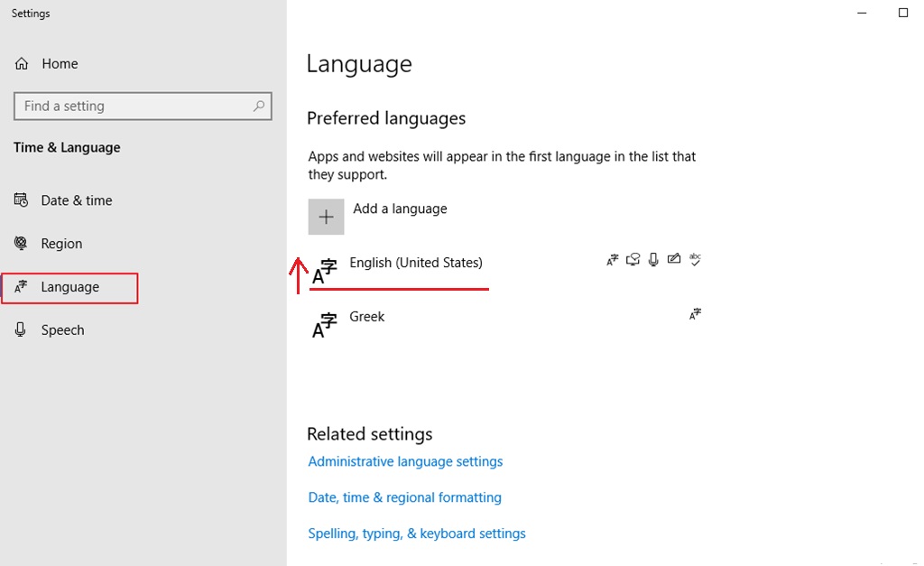The height and width of the screenshot is (566, 924).
Task: Click the search magnifier icon
Action: click(259, 106)
